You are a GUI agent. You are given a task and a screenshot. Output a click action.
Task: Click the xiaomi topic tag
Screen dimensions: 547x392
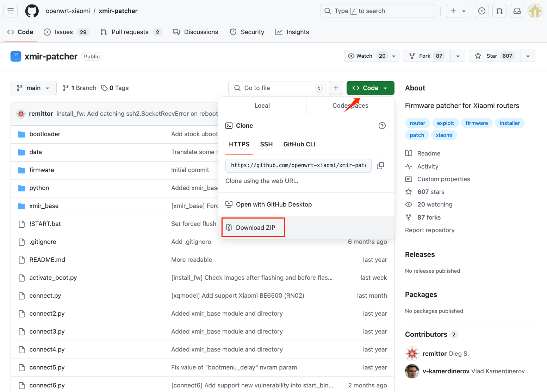click(444, 135)
